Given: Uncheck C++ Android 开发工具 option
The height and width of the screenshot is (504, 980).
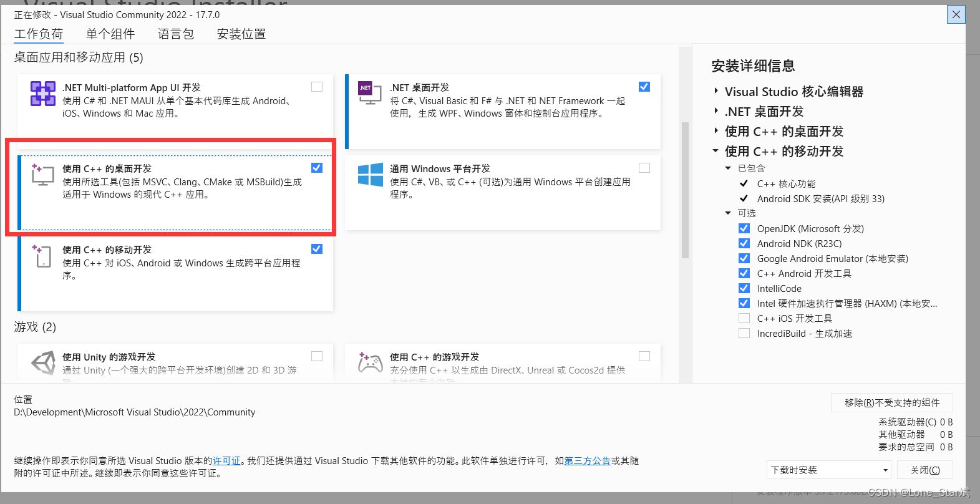Looking at the screenshot, I should pyautogui.click(x=744, y=273).
